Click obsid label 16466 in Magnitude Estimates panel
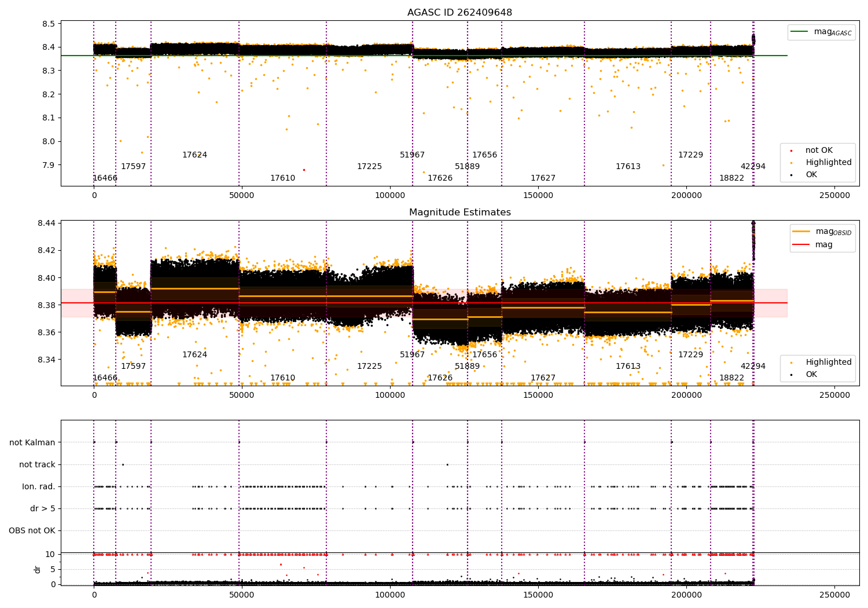868x608 pixels. click(105, 378)
